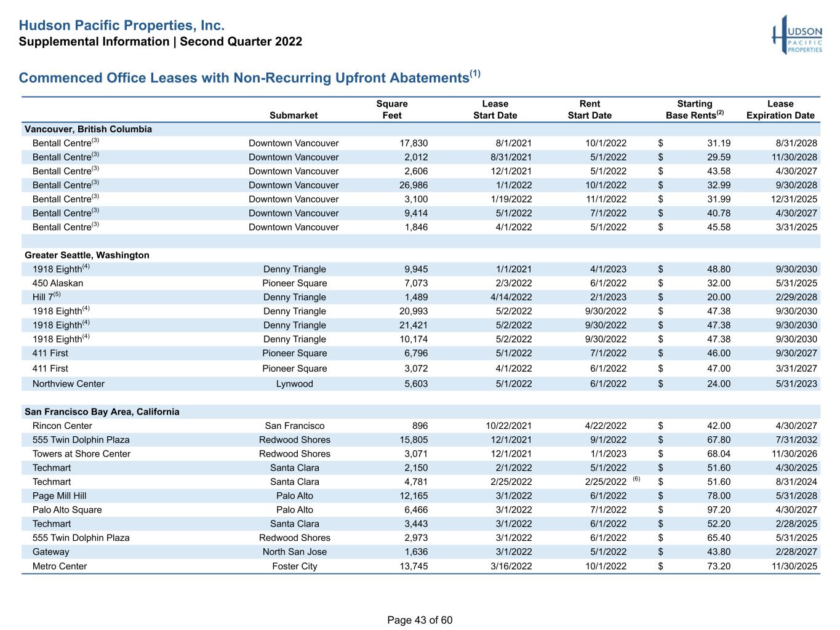
Task: Click the Rent Start Date column header
Action: [x=590, y=110]
